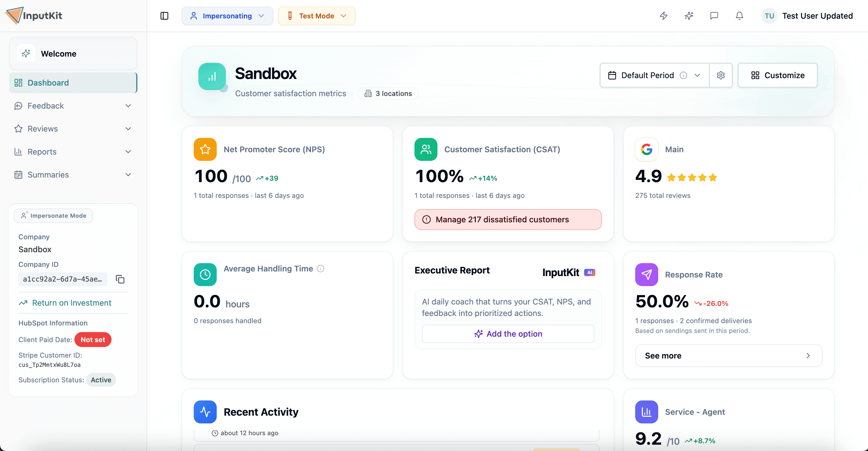This screenshot has width=868, height=451.
Task: Click the Customize button
Action: [778, 75]
